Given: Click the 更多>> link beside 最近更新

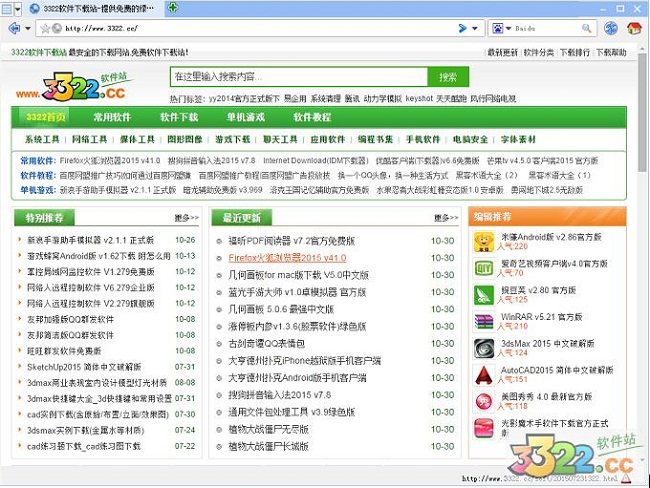Looking at the screenshot, I should coord(446,218).
